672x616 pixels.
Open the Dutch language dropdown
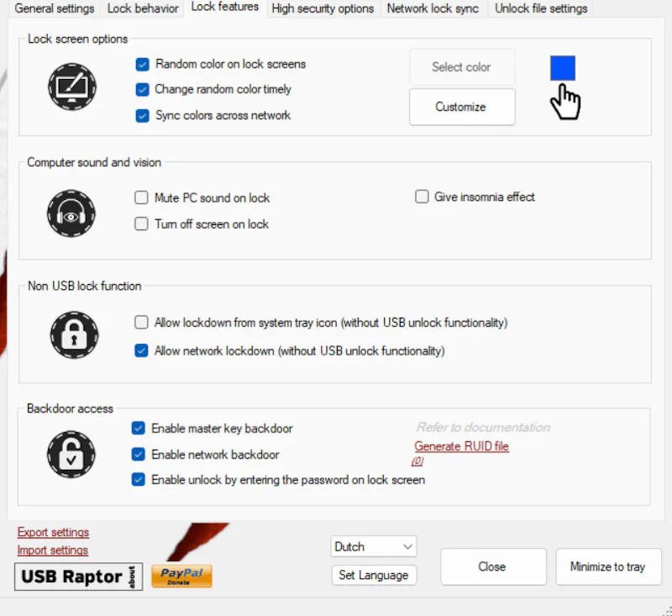point(374,546)
